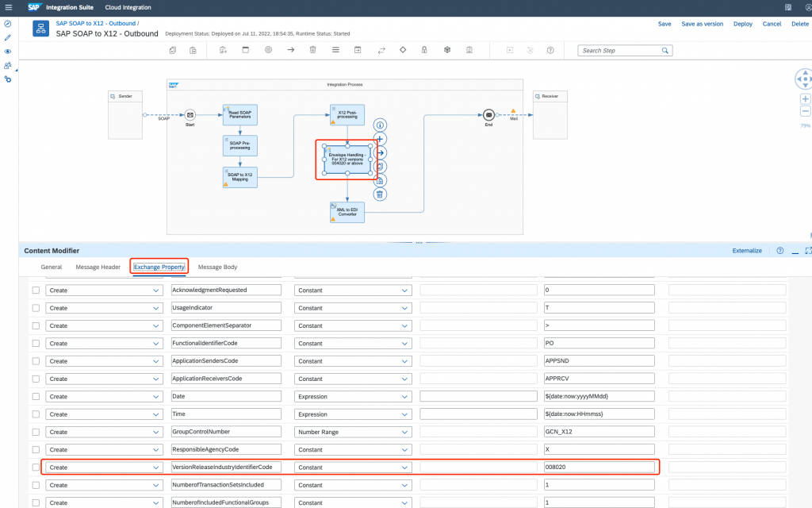The height and width of the screenshot is (508, 812).
Task: Zoom in on the canvas with plus control
Action: [805, 99]
